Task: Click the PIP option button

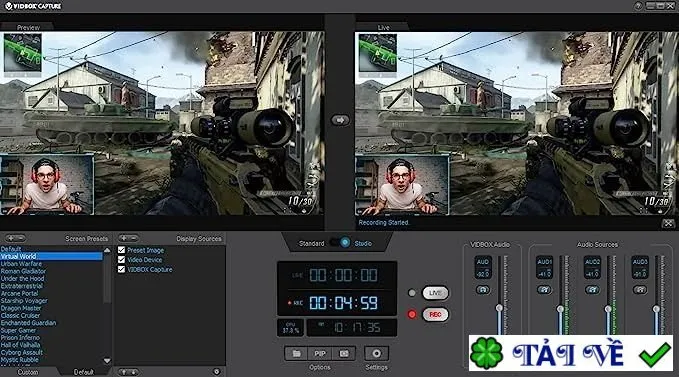Action: (320, 354)
